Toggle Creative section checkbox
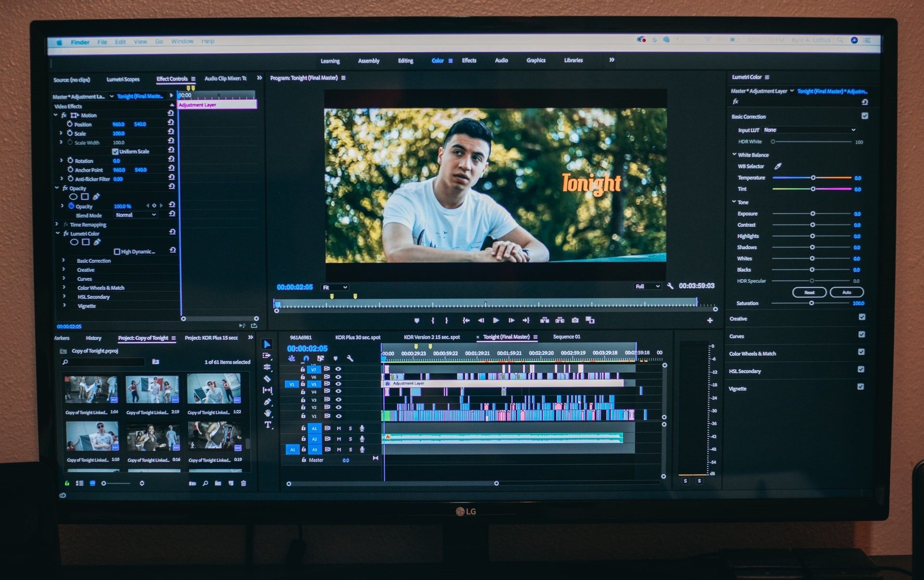924x580 pixels. pos(862,317)
